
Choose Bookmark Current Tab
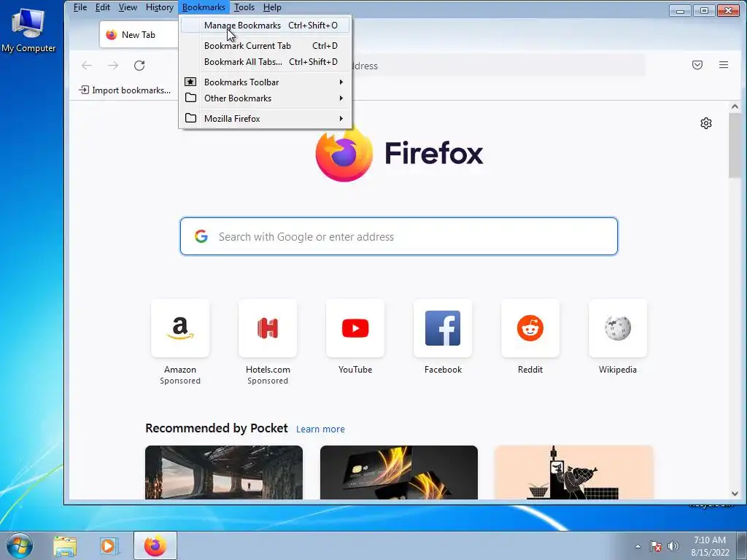click(265, 46)
